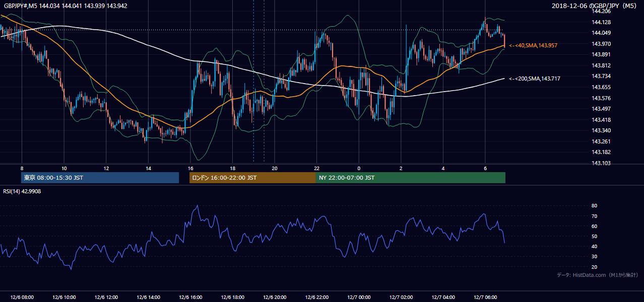Click hour label 14 under price chart

[x=148, y=168]
